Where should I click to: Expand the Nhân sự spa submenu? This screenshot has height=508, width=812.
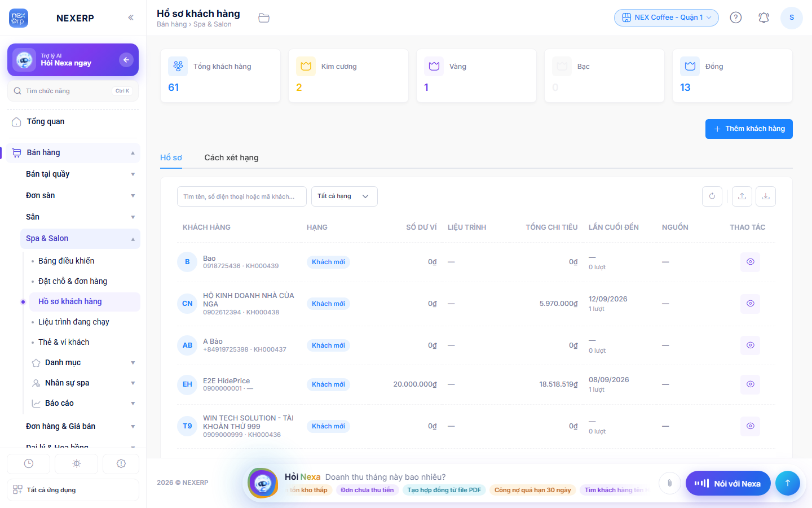[x=85, y=383]
